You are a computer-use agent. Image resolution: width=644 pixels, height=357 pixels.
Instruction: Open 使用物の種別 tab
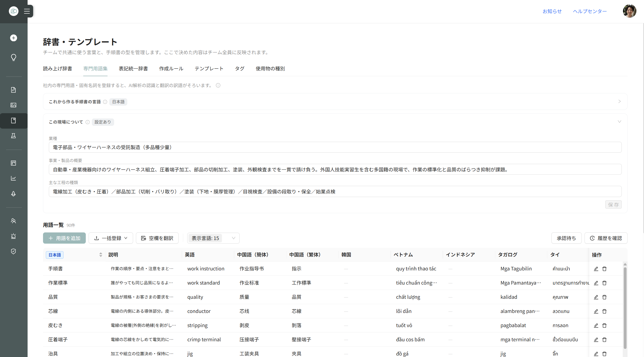pos(270,69)
